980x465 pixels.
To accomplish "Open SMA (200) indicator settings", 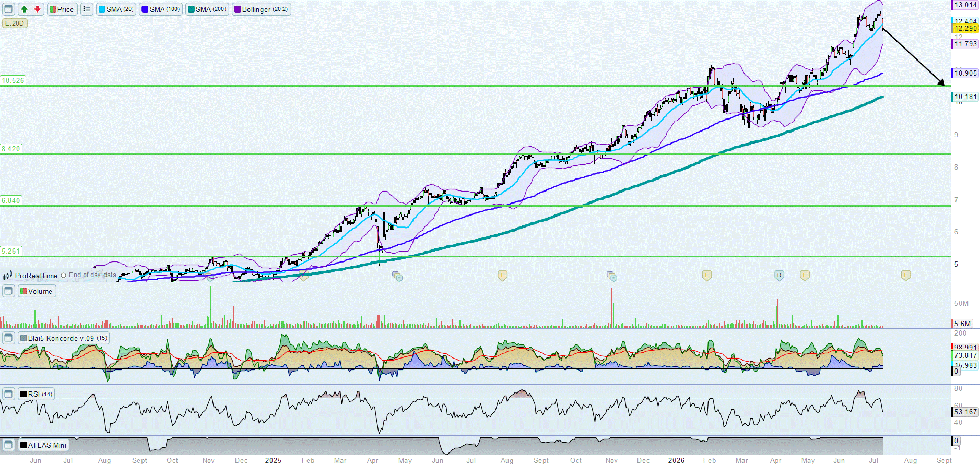I will tap(207, 9).
